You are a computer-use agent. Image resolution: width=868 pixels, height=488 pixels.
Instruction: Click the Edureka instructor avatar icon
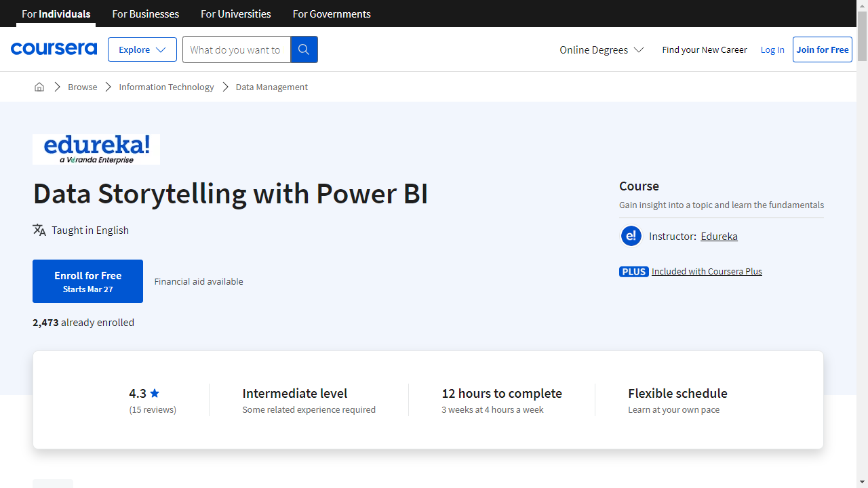[631, 236]
